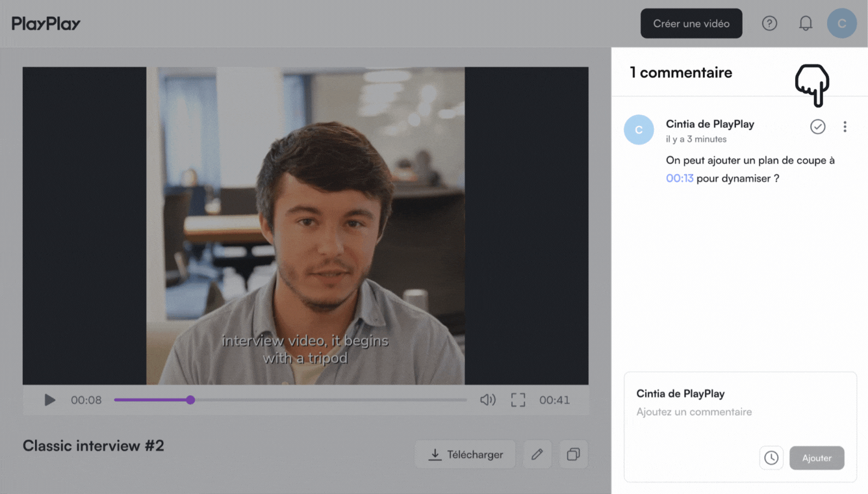
Task: Insert a timestamp with the clock icon
Action: click(x=771, y=458)
